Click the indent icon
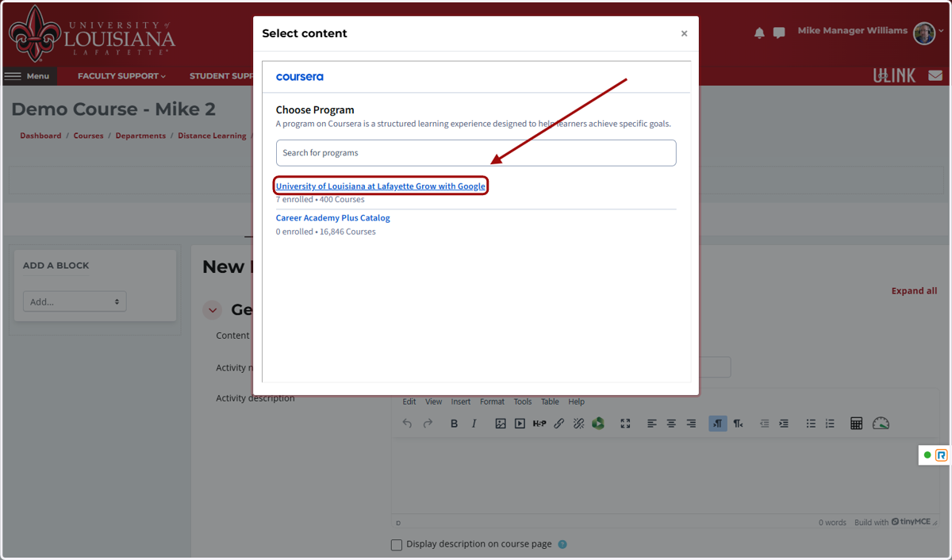Image resolution: width=952 pixels, height=560 pixels. click(784, 424)
